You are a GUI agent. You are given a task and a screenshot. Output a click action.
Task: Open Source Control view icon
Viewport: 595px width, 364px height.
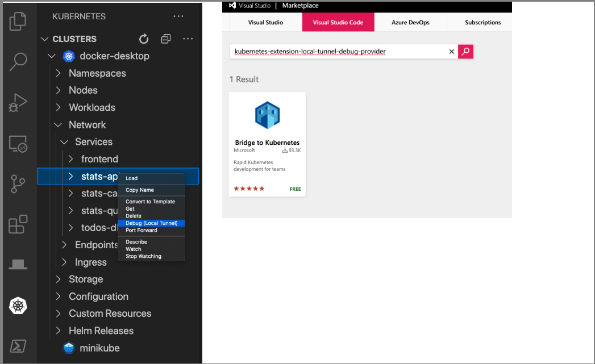[x=18, y=184]
